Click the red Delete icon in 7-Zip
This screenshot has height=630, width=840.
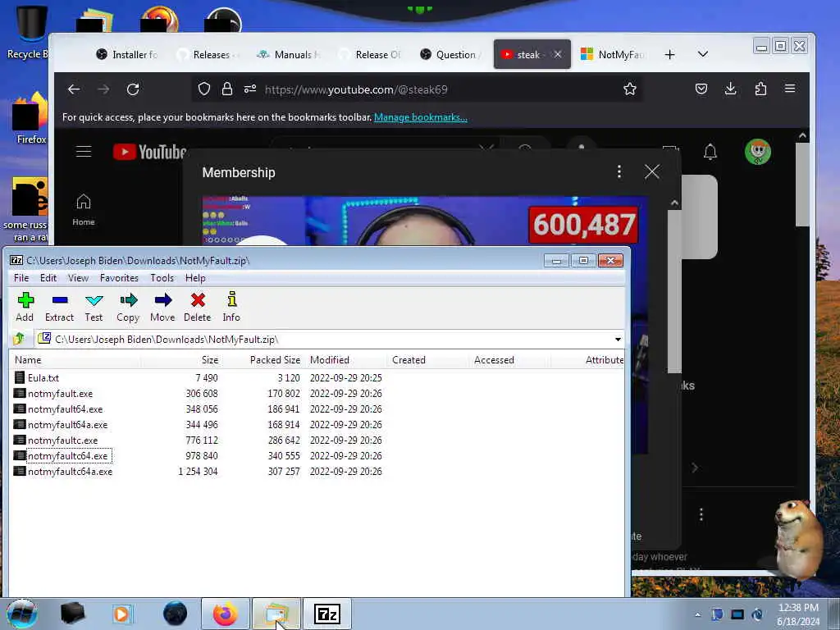coord(197,307)
